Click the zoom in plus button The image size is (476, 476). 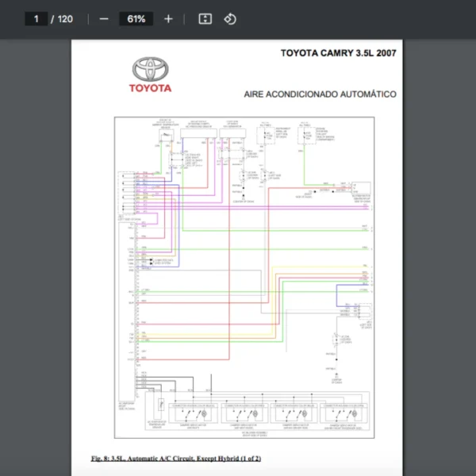click(168, 18)
